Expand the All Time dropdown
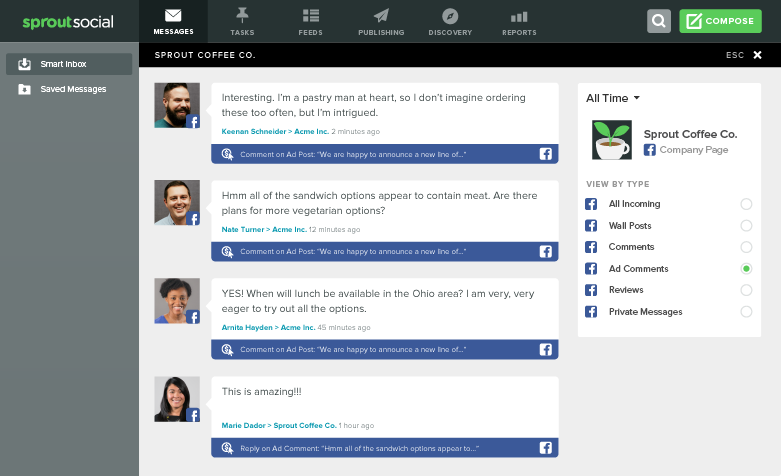The width and height of the screenshot is (781, 476). click(x=613, y=98)
